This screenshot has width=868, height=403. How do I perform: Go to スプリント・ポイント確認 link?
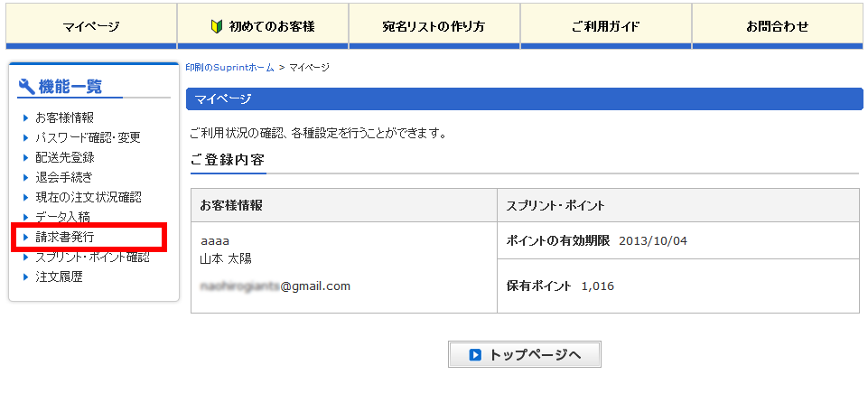[x=92, y=258]
